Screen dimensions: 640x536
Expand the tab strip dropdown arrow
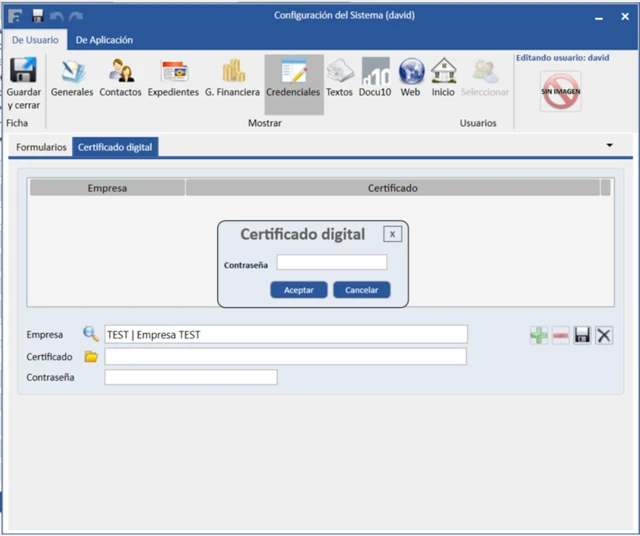[610, 146]
